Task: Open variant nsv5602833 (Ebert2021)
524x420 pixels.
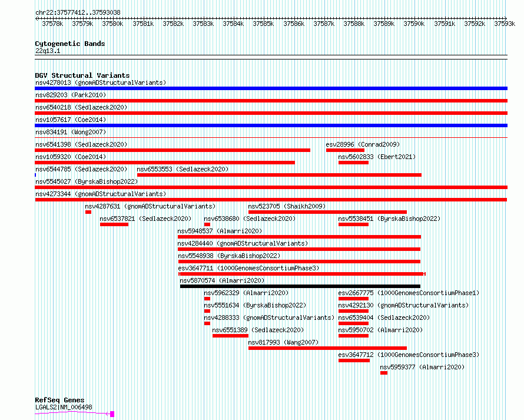Action: 377,157
